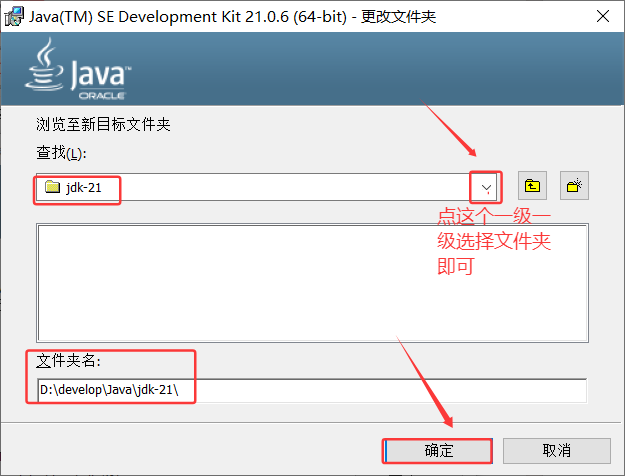This screenshot has width=625, height=476.
Task: Select the jdk-21 folder combo box
Action: point(267,187)
